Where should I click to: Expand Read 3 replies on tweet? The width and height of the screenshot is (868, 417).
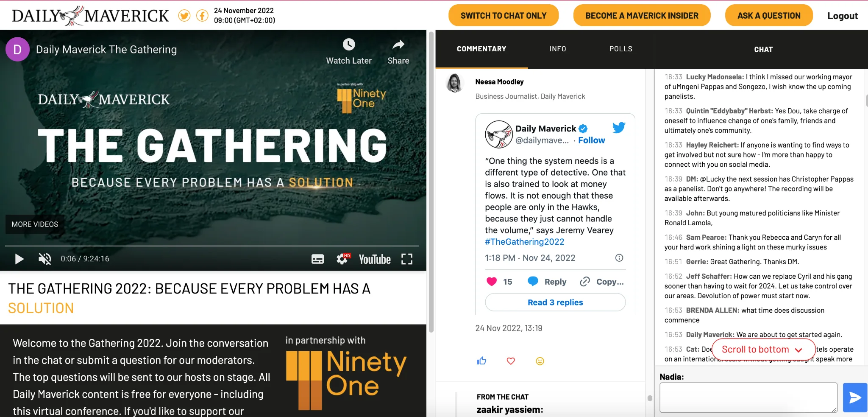[x=555, y=302]
